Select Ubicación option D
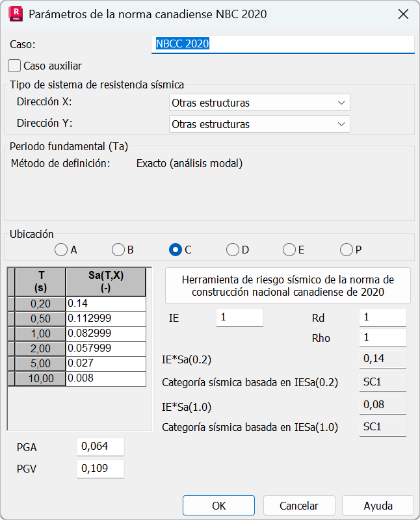The width and height of the screenshot is (420, 520). pyautogui.click(x=233, y=250)
